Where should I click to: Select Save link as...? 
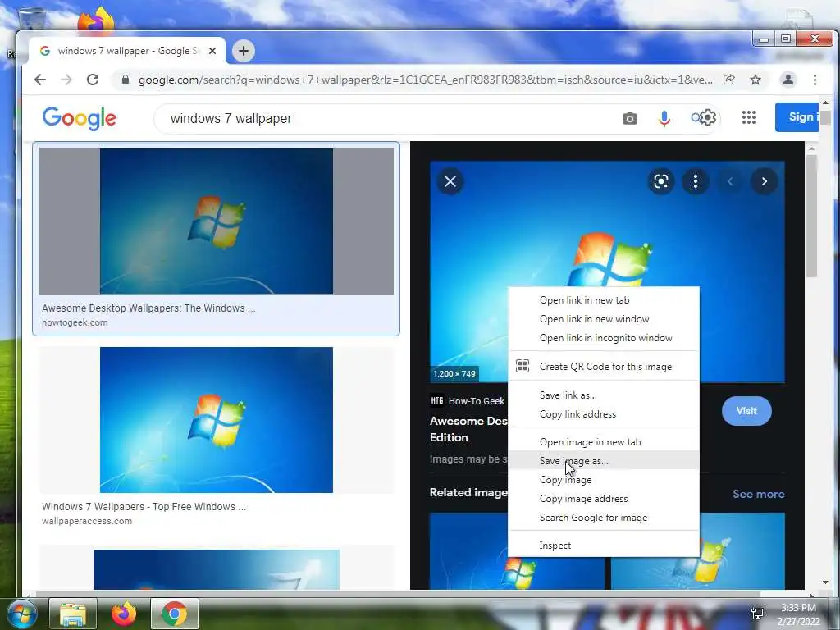603,395
